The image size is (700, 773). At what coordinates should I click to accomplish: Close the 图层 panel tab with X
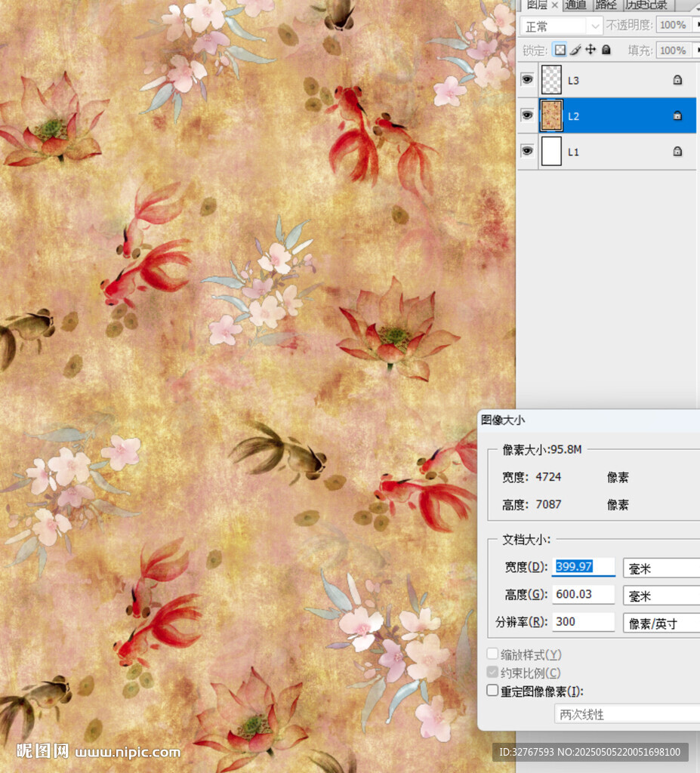pos(555,5)
